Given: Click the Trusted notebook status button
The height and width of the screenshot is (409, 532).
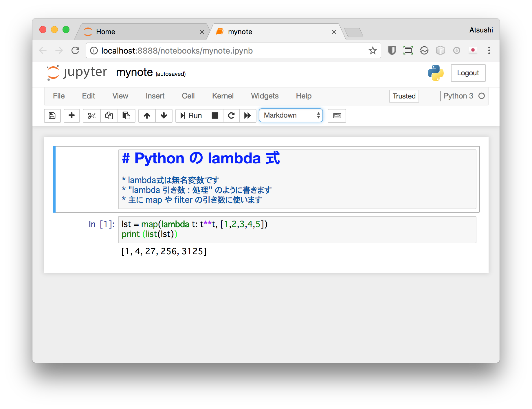Looking at the screenshot, I should 403,96.
